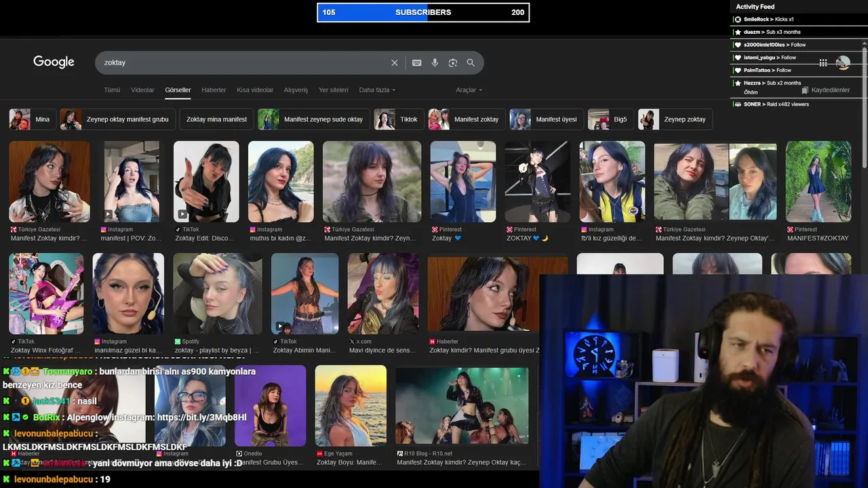Select Manifest zeynep sude oktay chip
This screenshot has height=488, width=868.
pyautogui.click(x=313, y=119)
